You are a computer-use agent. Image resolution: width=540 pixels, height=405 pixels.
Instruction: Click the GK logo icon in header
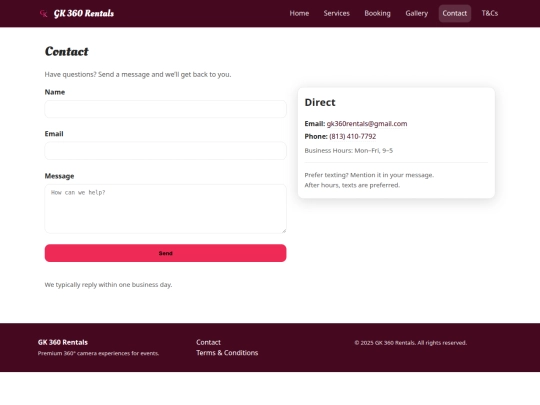coord(43,13)
